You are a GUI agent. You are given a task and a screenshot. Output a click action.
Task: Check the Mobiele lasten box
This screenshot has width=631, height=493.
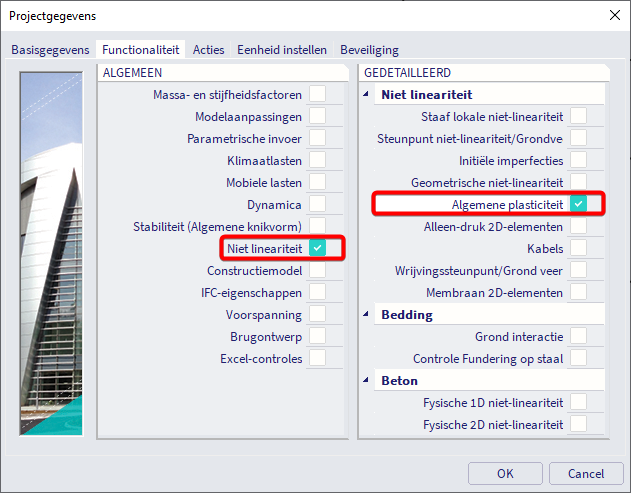click(x=317, y=182)
